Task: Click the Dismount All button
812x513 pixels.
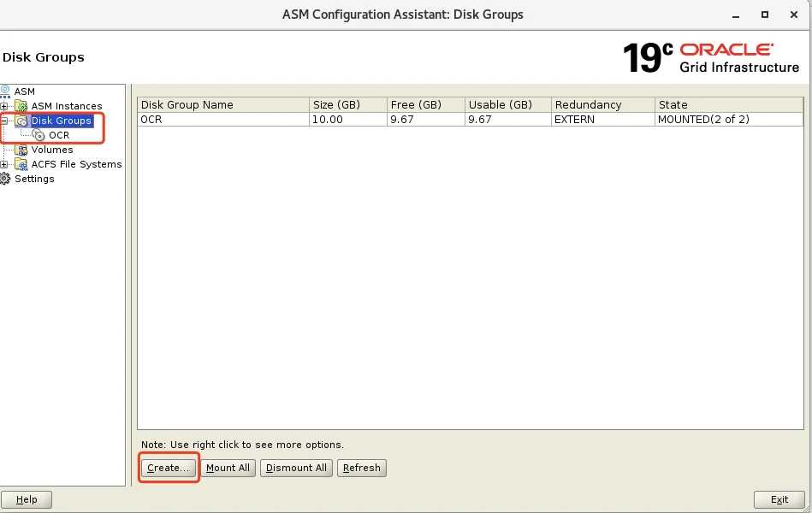Action: (x=296, y=468)
